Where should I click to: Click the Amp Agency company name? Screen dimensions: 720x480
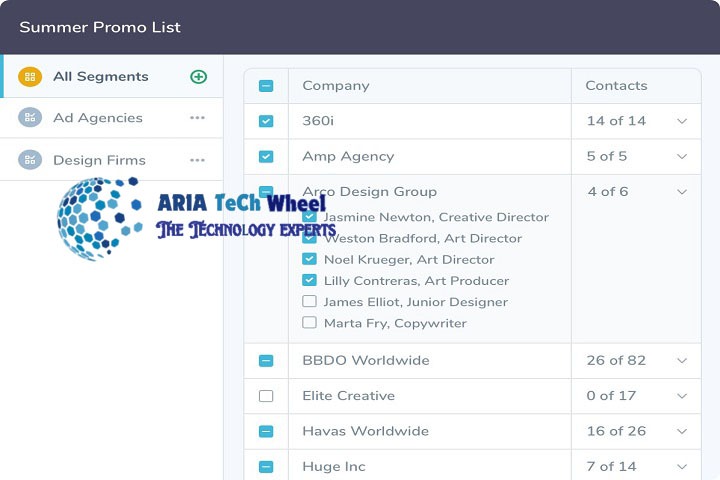[348, 157]
